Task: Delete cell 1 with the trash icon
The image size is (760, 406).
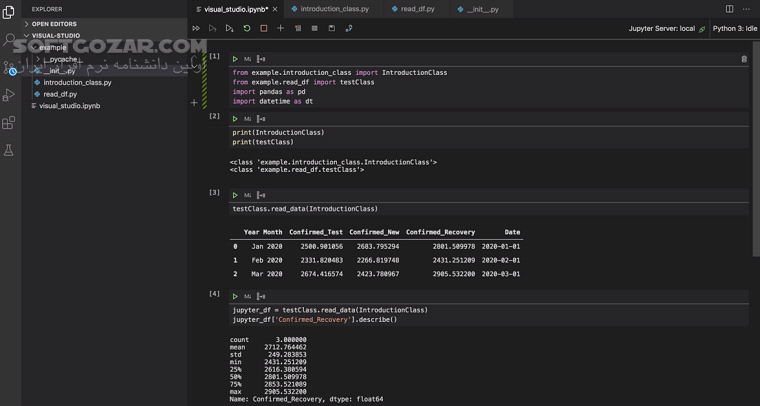Action: (x=744, y=59)
